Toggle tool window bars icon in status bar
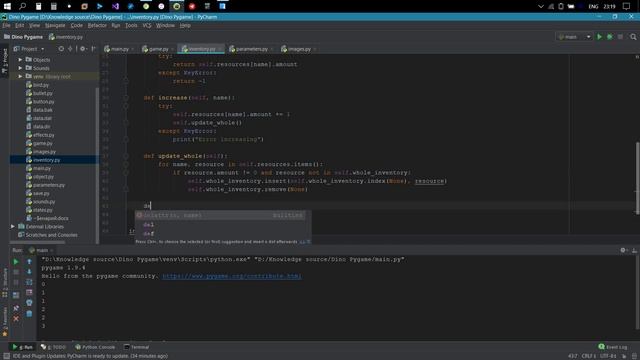Screen dimensions: 640x360 [6, 356]
